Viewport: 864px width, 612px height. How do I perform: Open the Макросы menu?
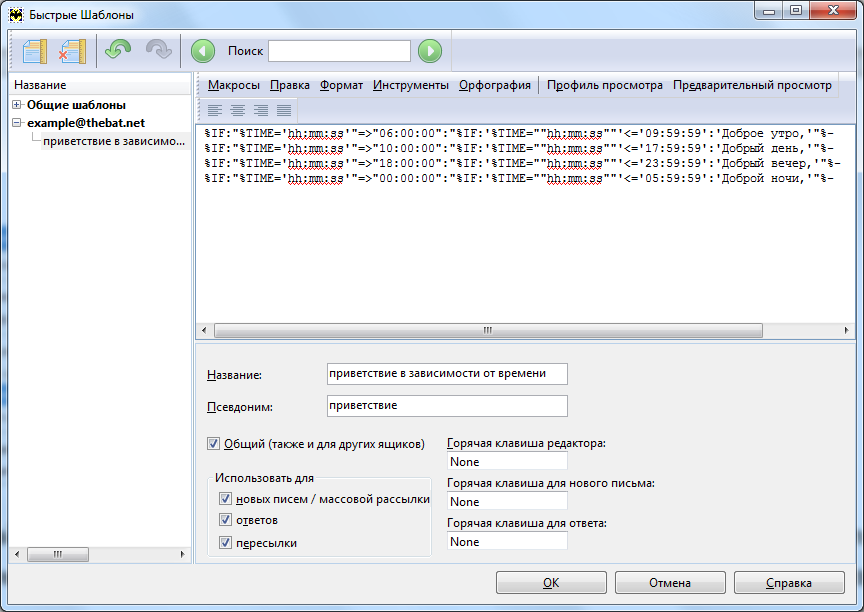pyautogui.click(x=234, y=85)
